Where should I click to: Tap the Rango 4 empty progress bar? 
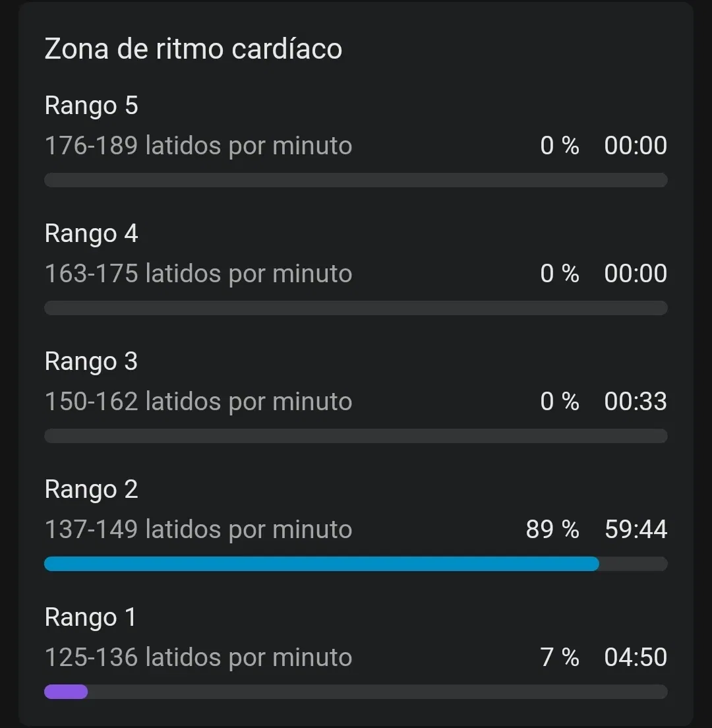pyautogui.click(x=355, y=308)
